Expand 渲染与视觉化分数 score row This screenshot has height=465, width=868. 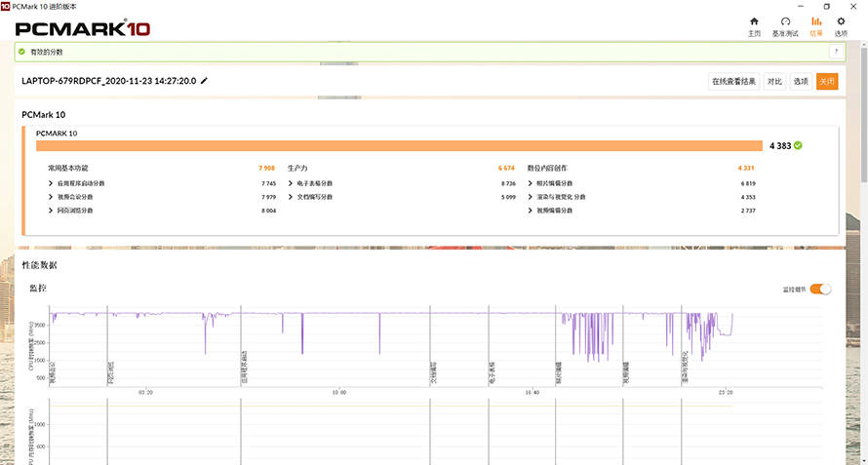pyautogui.click(x=531, y=197)
